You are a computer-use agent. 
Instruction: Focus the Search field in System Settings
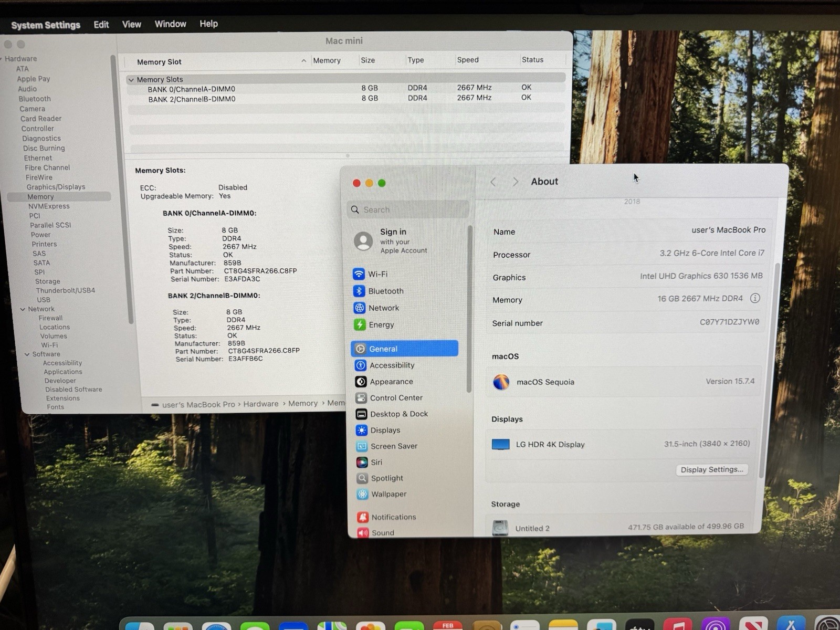[408, 209]
